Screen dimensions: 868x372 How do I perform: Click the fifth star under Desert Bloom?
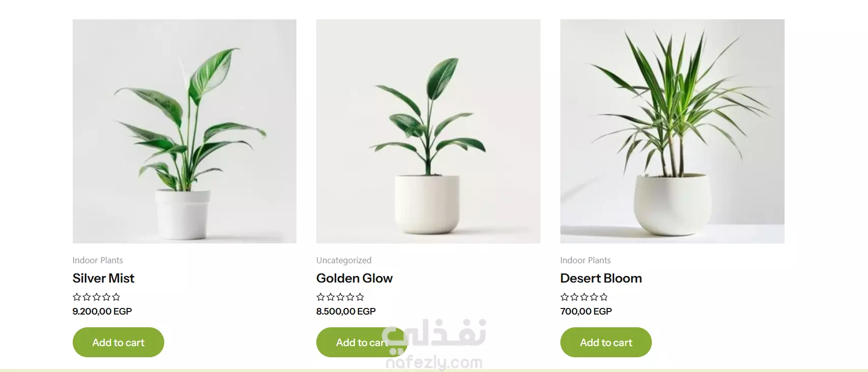pos(604,297)
